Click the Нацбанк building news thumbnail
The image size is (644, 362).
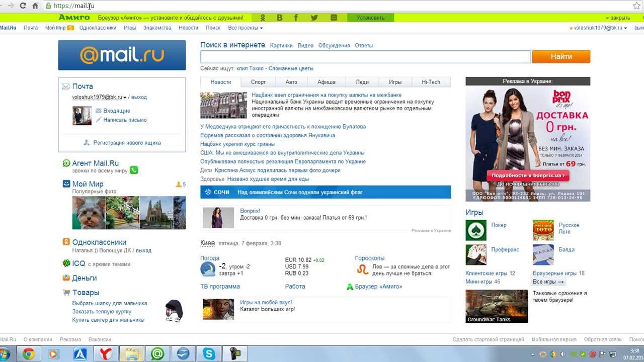(223, 105)
